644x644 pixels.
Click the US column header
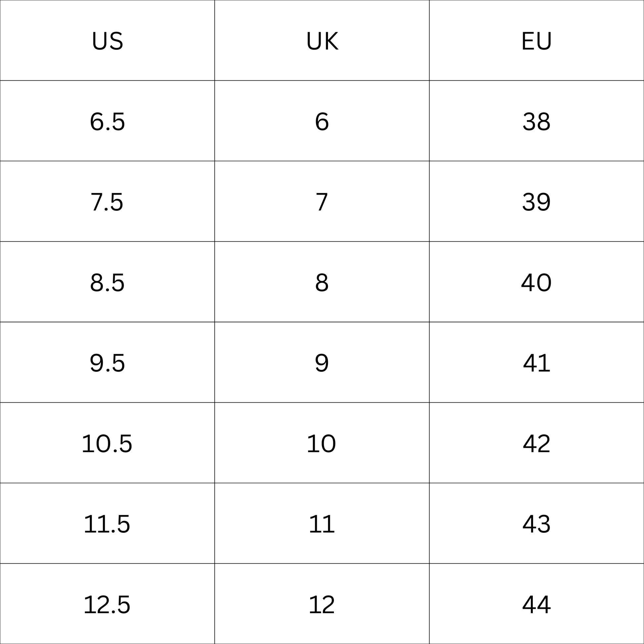point(107,41)
